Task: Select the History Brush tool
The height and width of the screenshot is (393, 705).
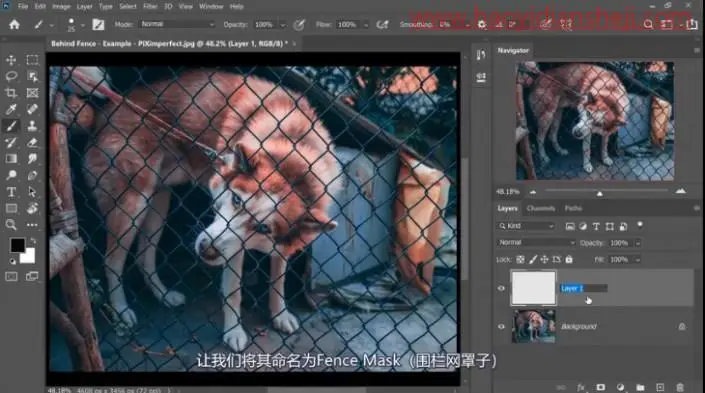Action: click(11, 143)
